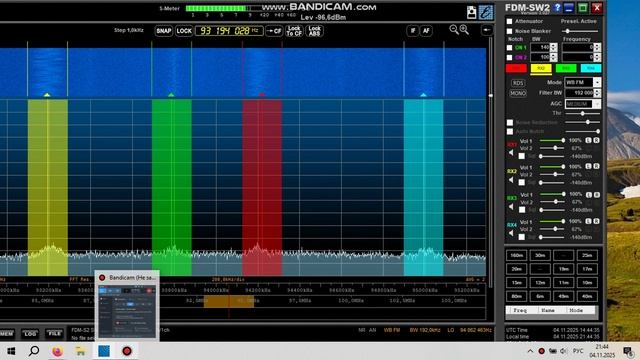Mute RX1 with speaker icon
This screenshot has height=360, width=640.
click(511, 153)
